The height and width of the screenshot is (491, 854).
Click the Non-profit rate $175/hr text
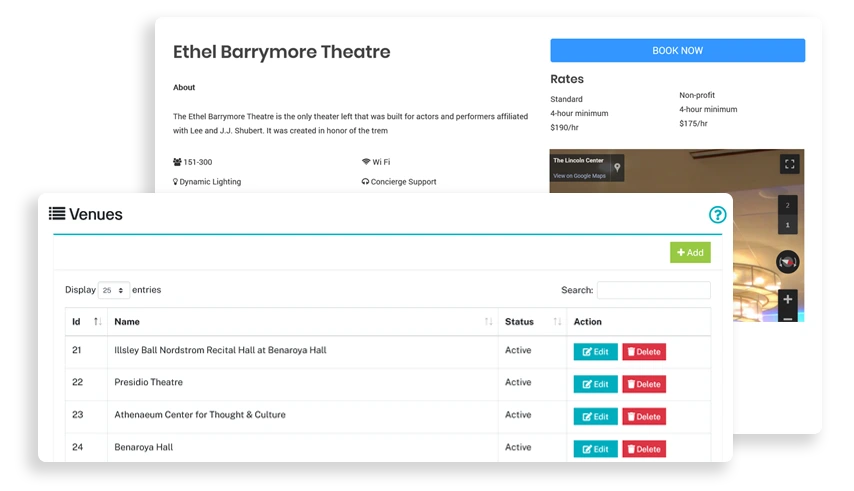(693, 124)
